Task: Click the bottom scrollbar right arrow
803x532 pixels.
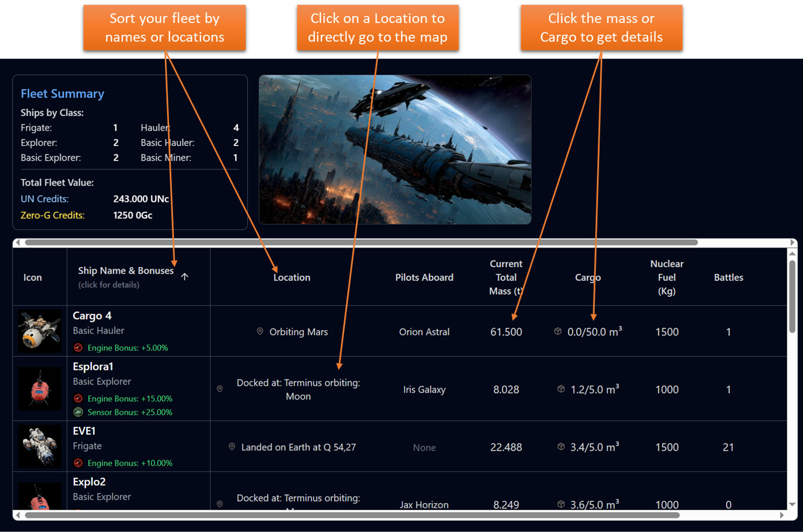Action: click(x=782, y=515)
